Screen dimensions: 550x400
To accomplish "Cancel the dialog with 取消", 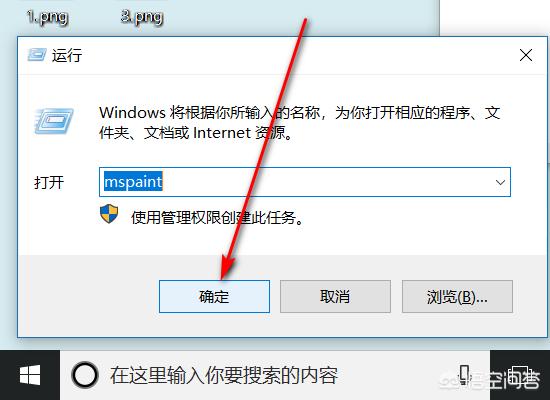I will [x=335, y=296].
